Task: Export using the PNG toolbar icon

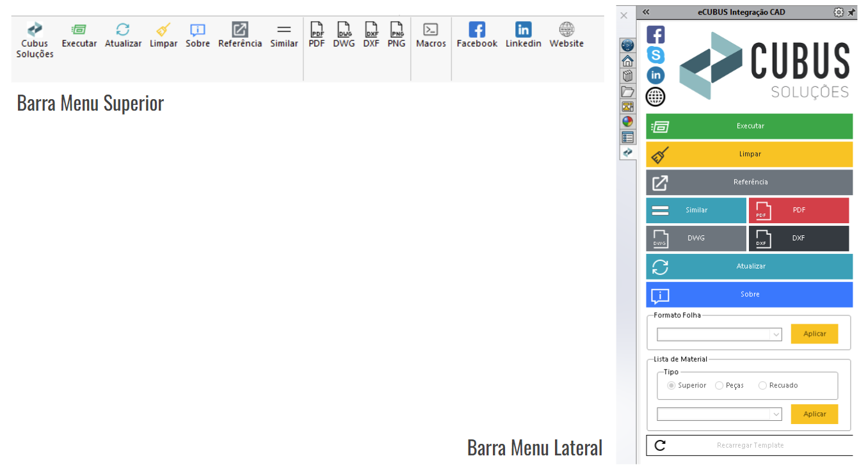Action: click(x=397, y=29)
